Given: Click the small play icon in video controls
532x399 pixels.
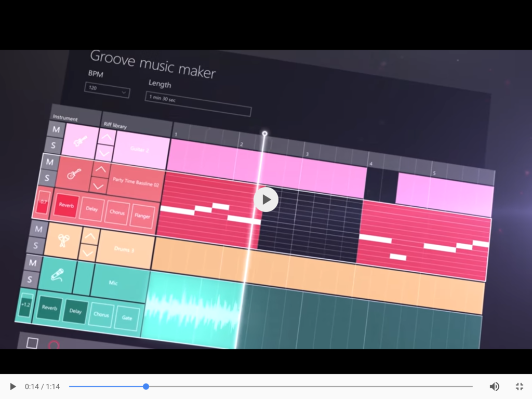Looking at the screenshot, I should (x=13, y=387).
